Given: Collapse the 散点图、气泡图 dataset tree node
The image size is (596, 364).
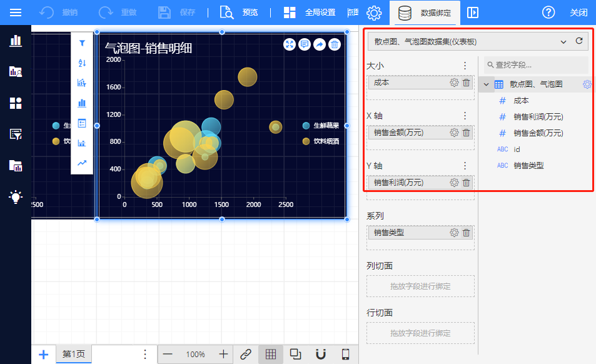Looking at the screenshot, I should tap(487, 84).
